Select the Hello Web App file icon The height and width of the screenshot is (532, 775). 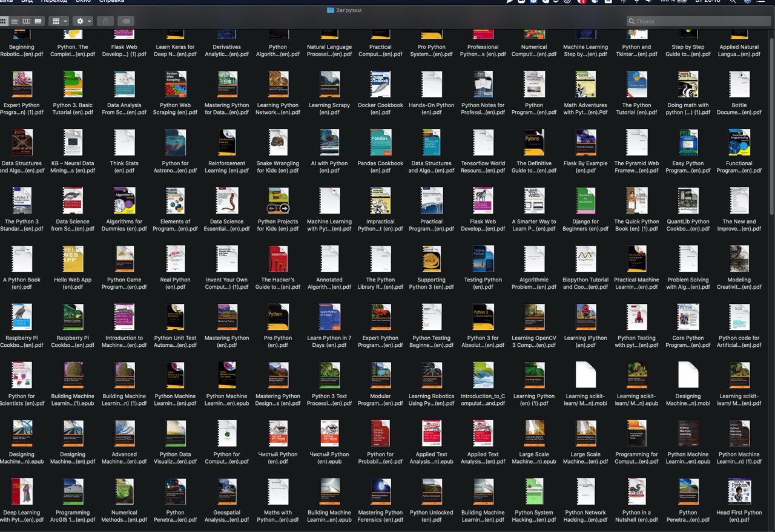point(73,259)
